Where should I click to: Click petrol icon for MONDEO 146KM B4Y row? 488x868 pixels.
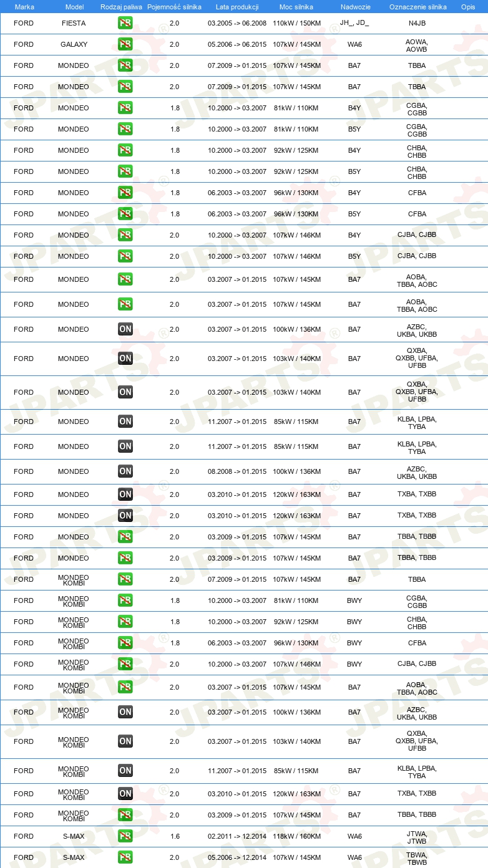(x=125, y=235)
